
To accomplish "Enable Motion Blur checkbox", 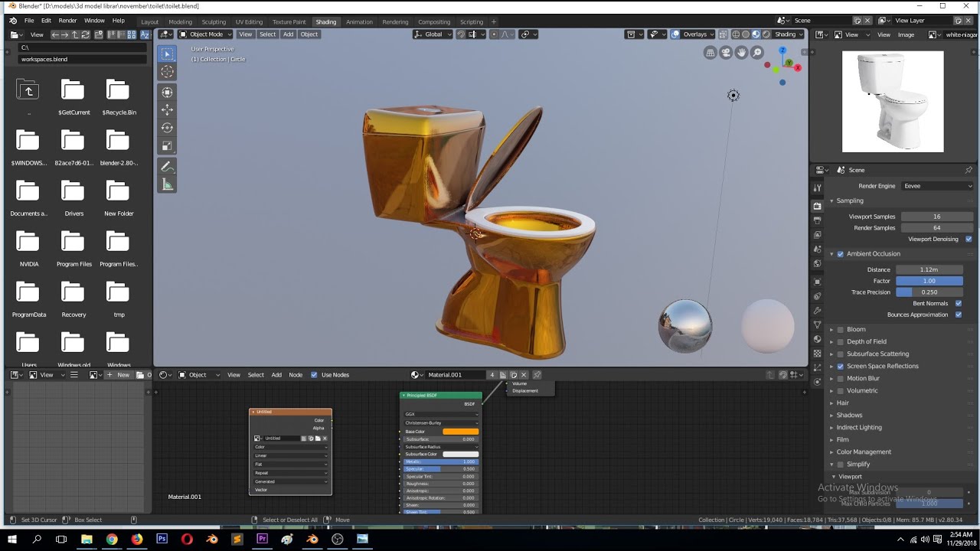I will 841,379.
